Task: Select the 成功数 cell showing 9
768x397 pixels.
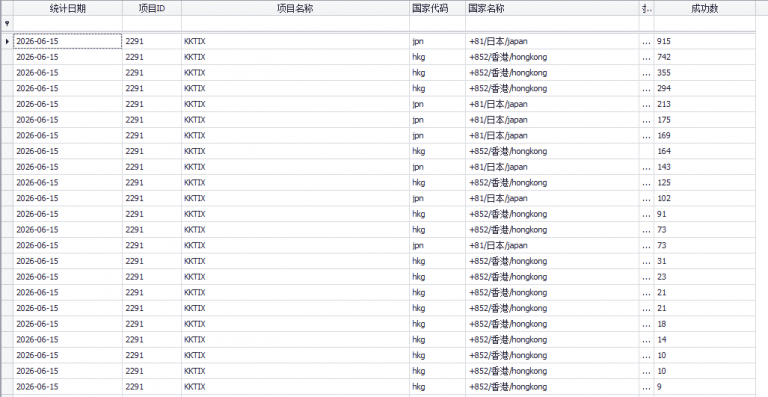Action: (x=704, y=386)
